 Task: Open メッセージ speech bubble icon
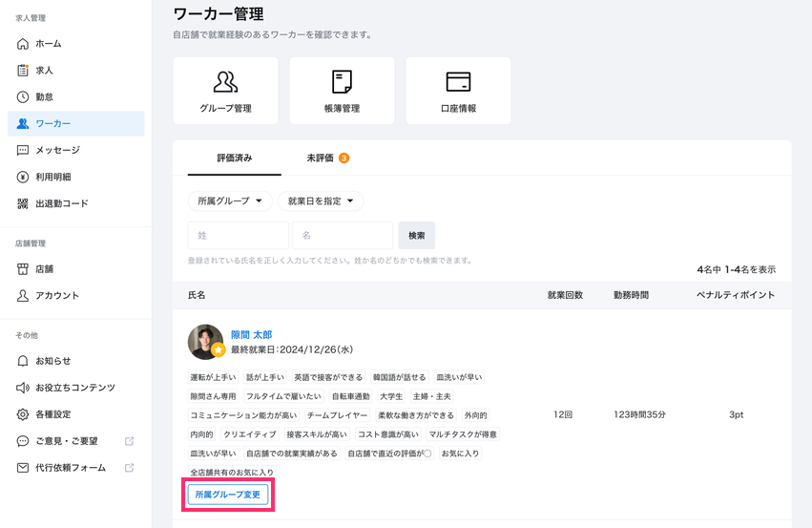click(x=24, y=151)
